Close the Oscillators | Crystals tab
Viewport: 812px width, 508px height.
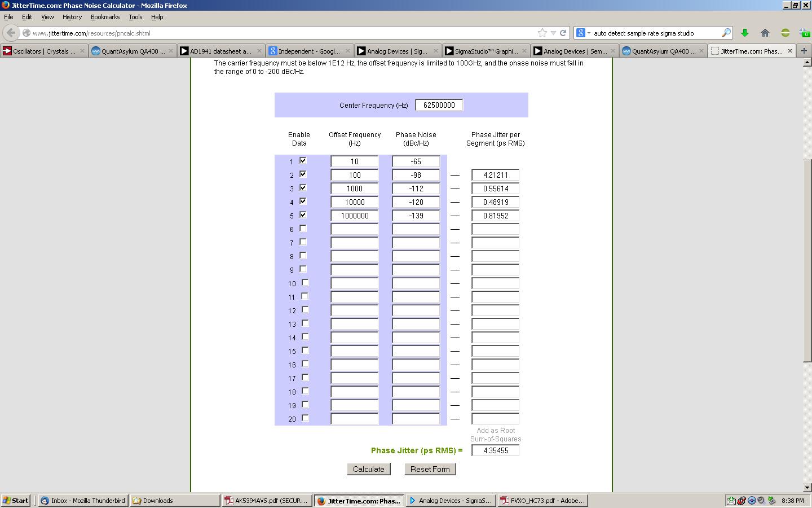coord(82,51)
